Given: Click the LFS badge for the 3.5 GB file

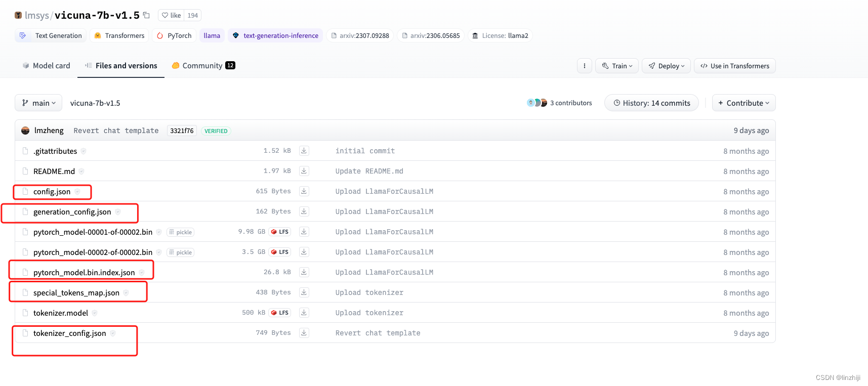Looking at the screenshot, I should pos(280,252).
